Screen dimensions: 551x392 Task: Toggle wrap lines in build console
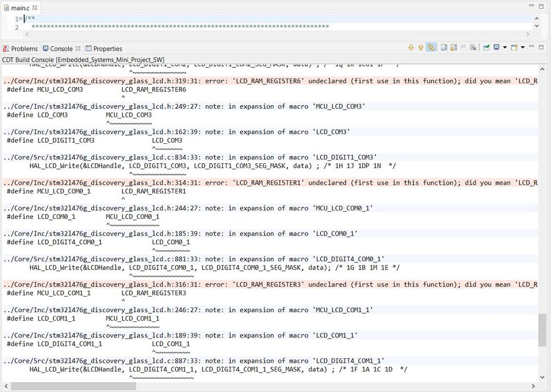pos(444,47)
